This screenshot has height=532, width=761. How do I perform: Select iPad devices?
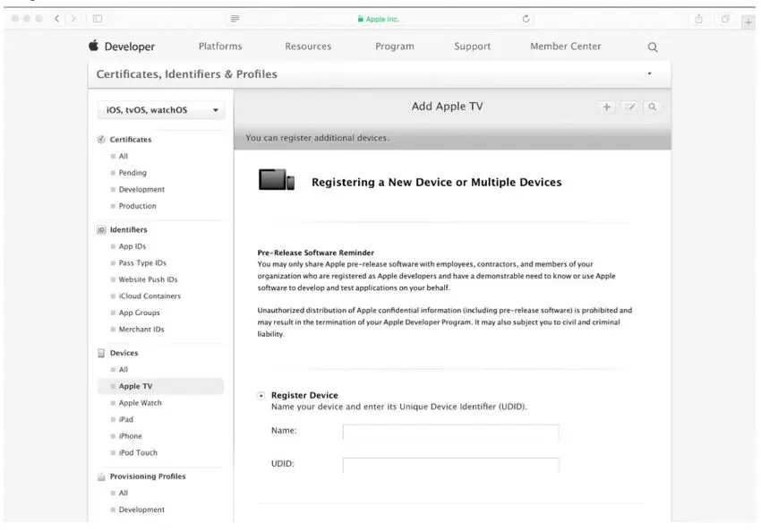125,419
